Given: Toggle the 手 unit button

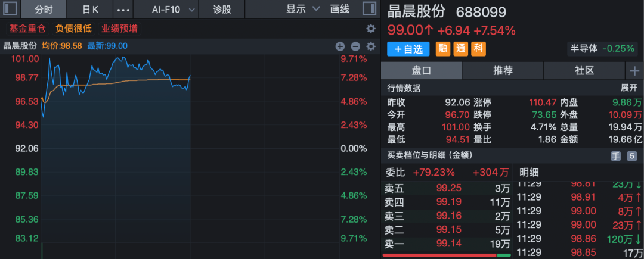Looking at the screenshot, I should 615,156.
